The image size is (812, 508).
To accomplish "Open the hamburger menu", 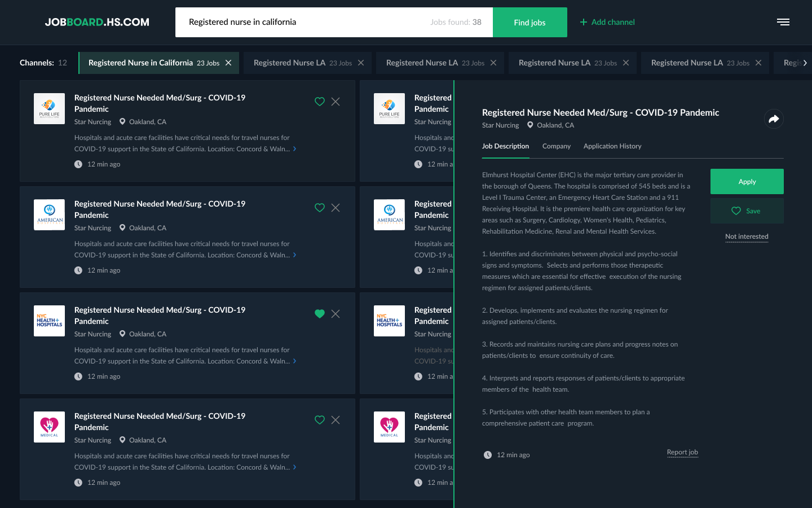I will [x=783, y=22].
